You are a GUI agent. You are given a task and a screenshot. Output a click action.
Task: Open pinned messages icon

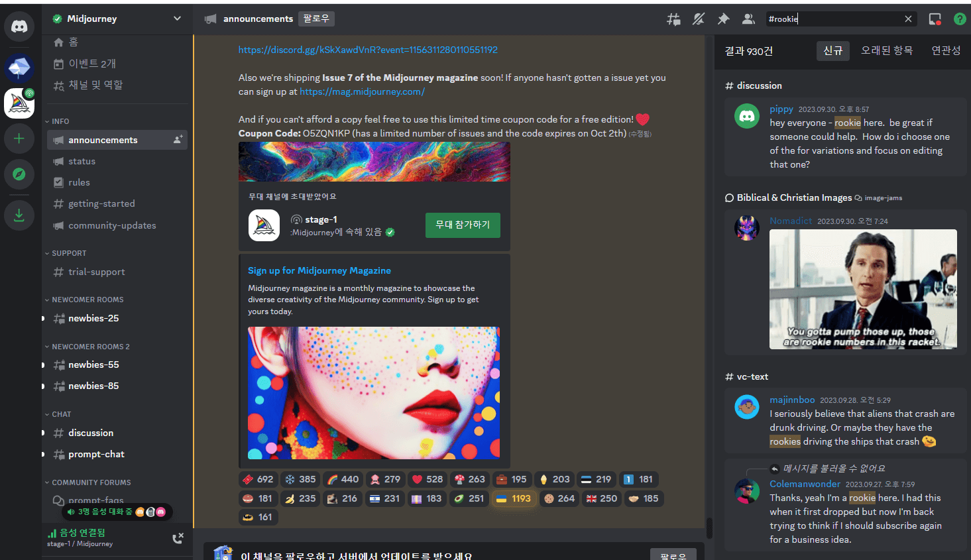(724, 19)
